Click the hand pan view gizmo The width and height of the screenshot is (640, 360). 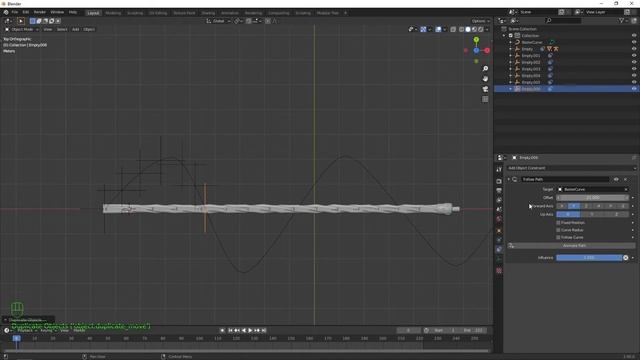point(485,79)
